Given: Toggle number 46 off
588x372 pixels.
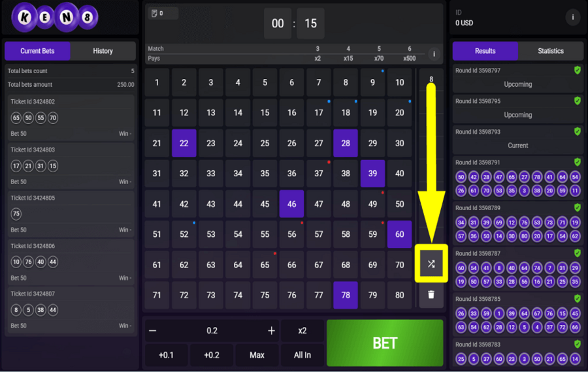Looking at the screenshot, I should click(291, 204).
